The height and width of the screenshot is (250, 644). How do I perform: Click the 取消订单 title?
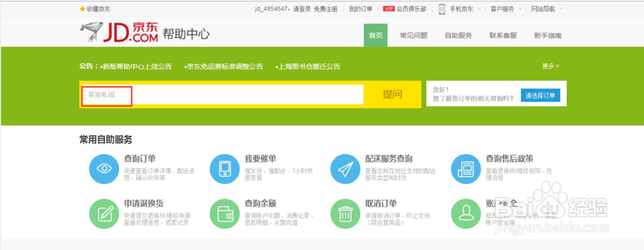(x=381, y=203)
